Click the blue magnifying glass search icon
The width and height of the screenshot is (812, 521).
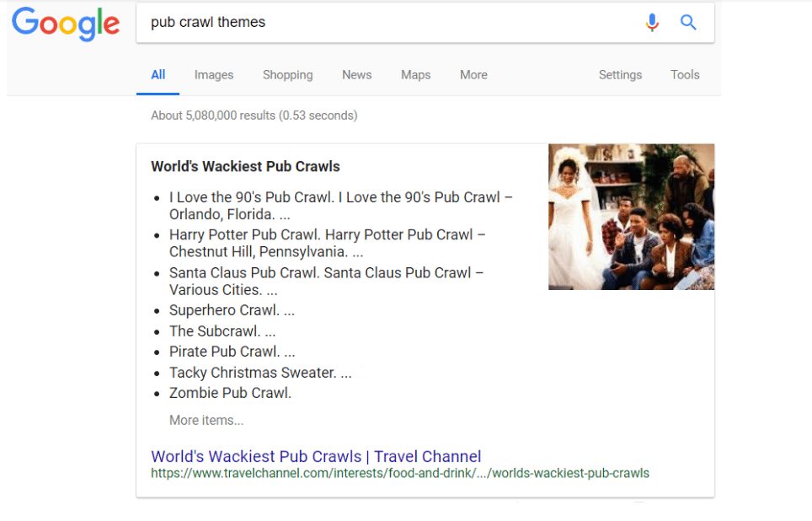[x=688, y=23]
